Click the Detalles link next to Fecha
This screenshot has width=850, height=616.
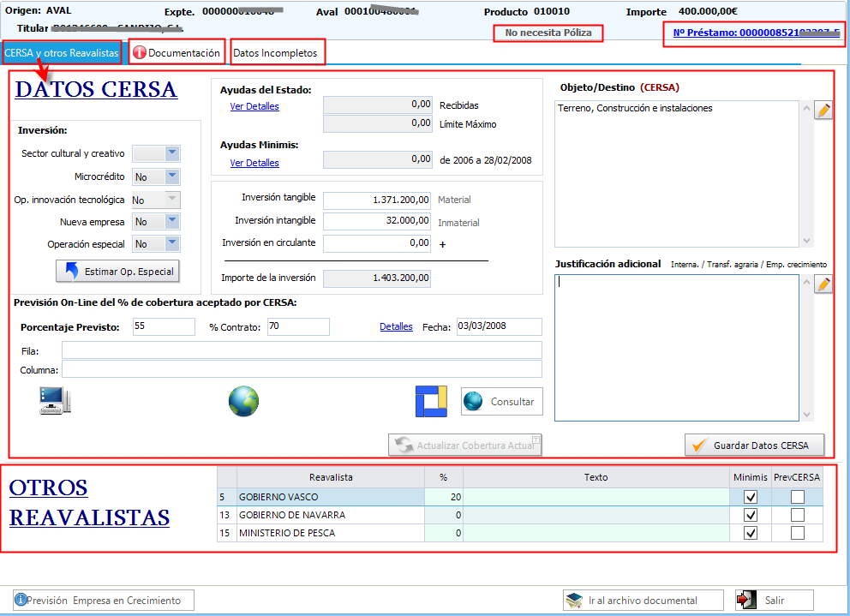click(396, 326)
